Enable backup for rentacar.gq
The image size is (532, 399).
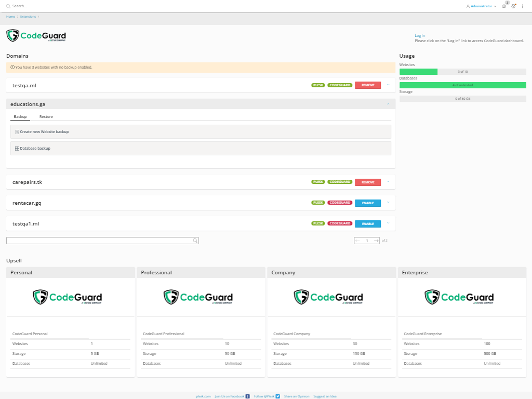click(x=367, y=203)
